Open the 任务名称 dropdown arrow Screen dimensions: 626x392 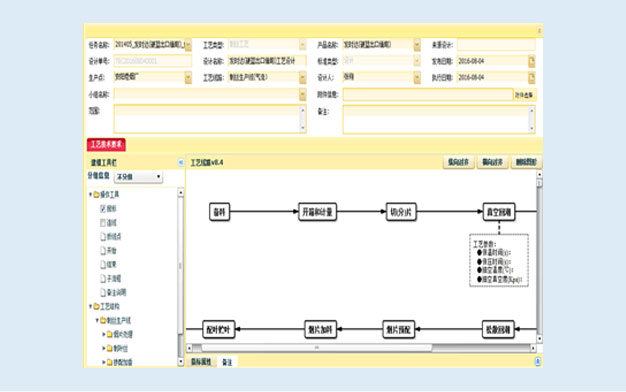click(x=188, y=45)
